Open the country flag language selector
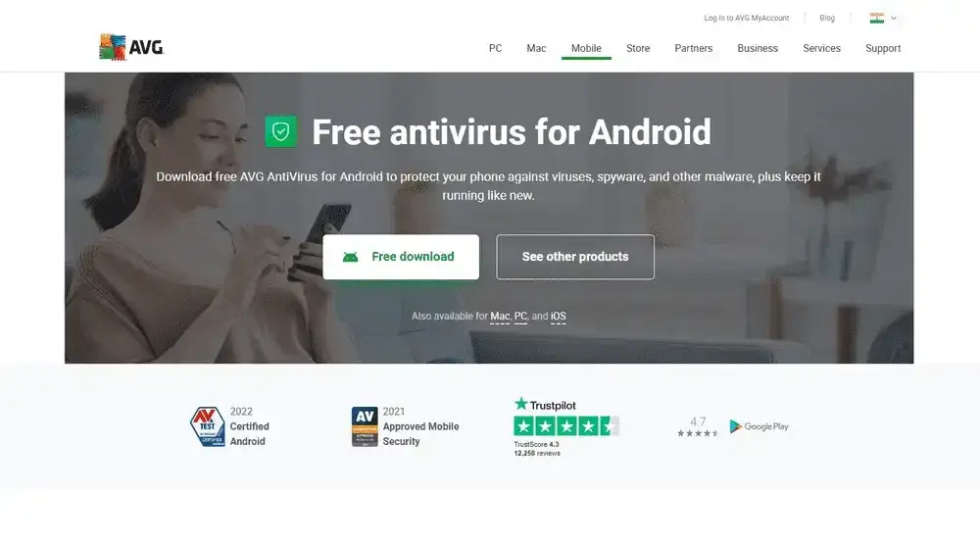This screenshot has width=980, height=541. coord(877,18)
